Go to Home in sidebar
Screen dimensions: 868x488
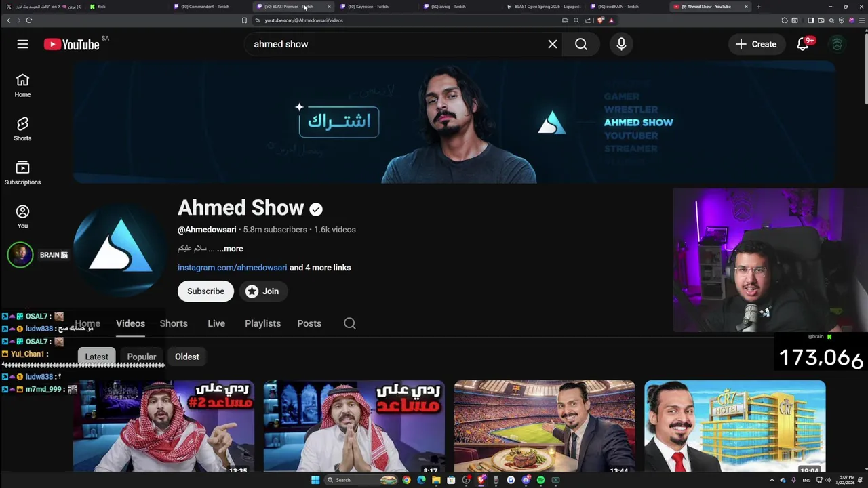tap(22, 85)
